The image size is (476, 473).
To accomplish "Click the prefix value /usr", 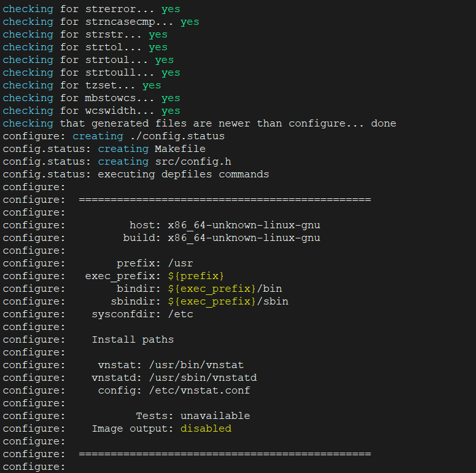I will [180, 263].
